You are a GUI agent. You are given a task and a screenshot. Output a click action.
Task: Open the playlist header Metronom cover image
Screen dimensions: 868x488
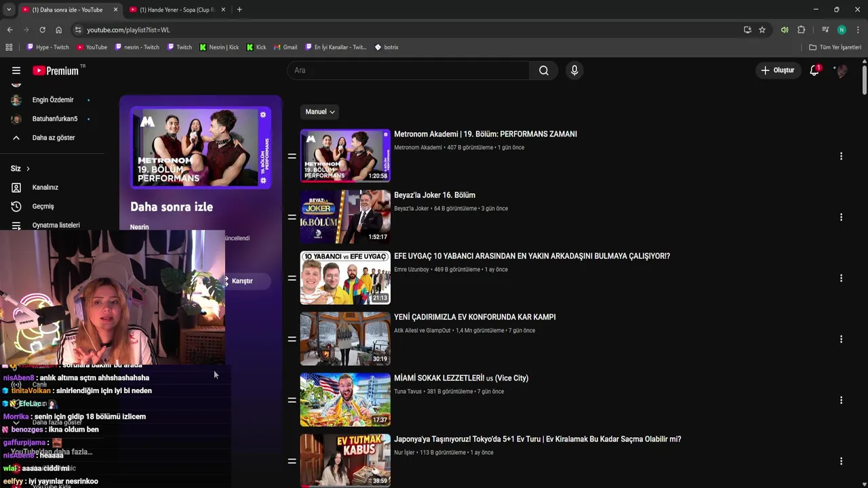[x=201, y=147]
